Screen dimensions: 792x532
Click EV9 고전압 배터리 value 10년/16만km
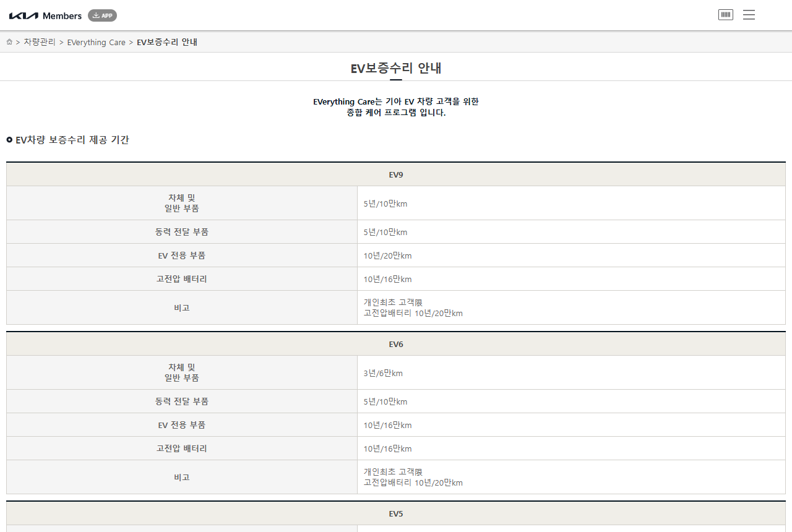point(387,279)
